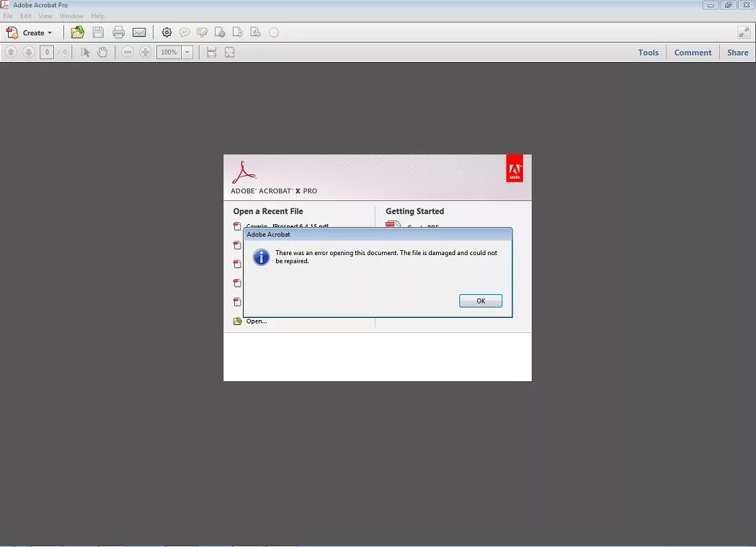
Task: Open the View menu
Action: [45, 16]
